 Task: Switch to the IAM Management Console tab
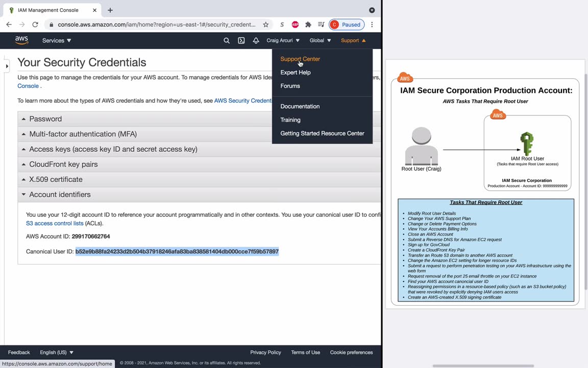pos(52,10)
